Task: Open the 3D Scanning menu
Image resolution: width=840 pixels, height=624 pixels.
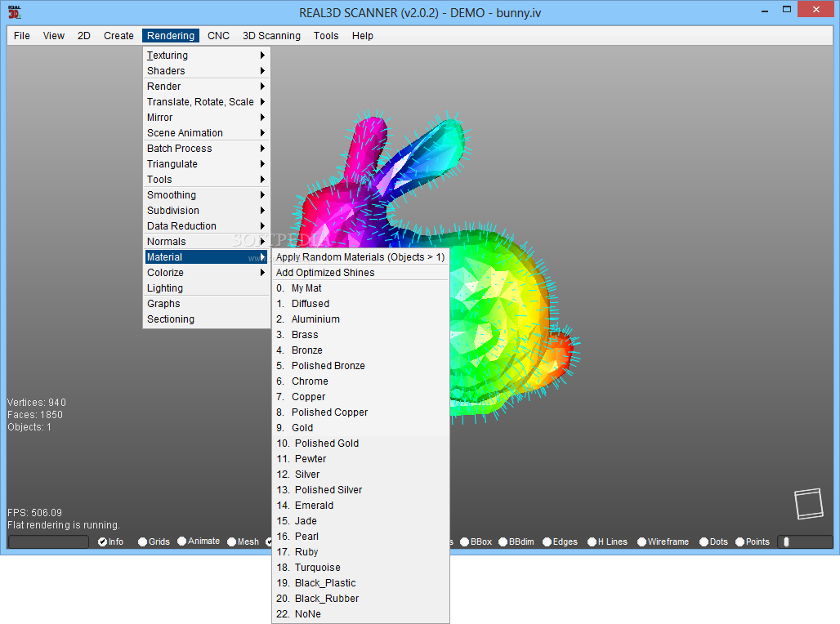Action: [x=271, y=36]
